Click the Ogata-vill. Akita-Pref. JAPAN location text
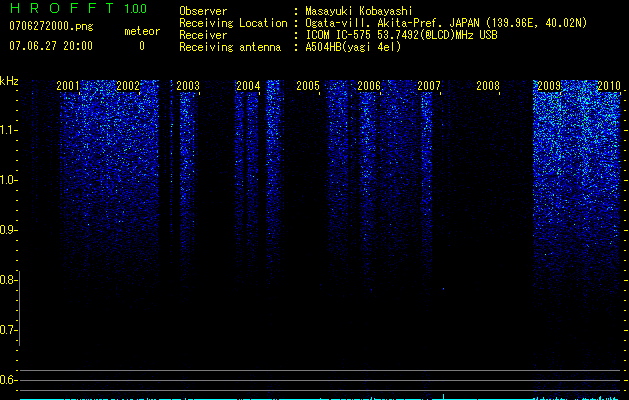The height and width of the screenshot is (400, 629). 446,23
